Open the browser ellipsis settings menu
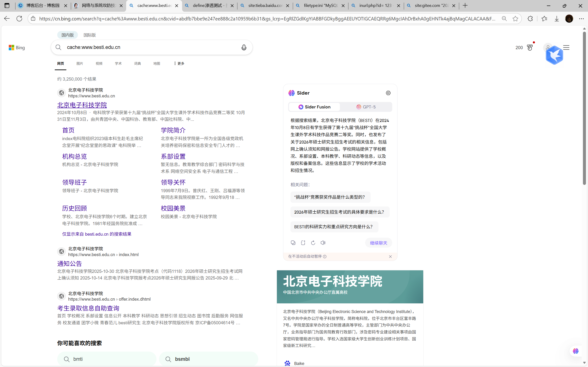588x367 pixels. pos(581,18)
